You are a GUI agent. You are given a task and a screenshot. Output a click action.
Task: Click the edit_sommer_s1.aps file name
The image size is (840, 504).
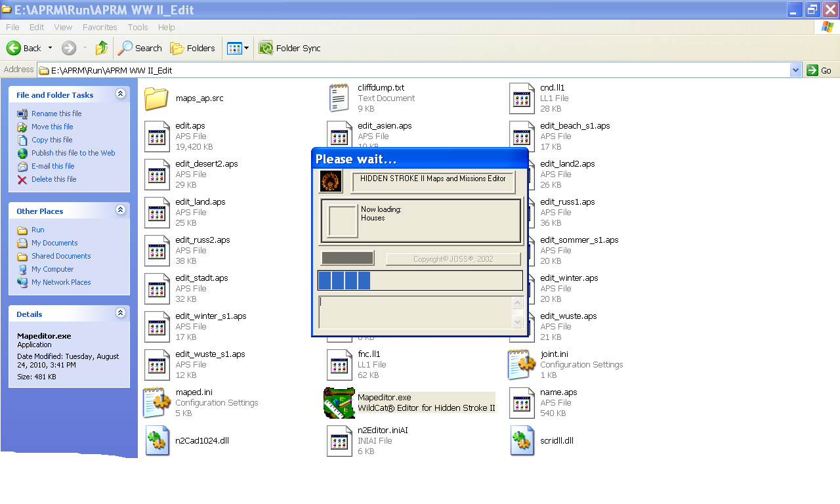point(579,240)
